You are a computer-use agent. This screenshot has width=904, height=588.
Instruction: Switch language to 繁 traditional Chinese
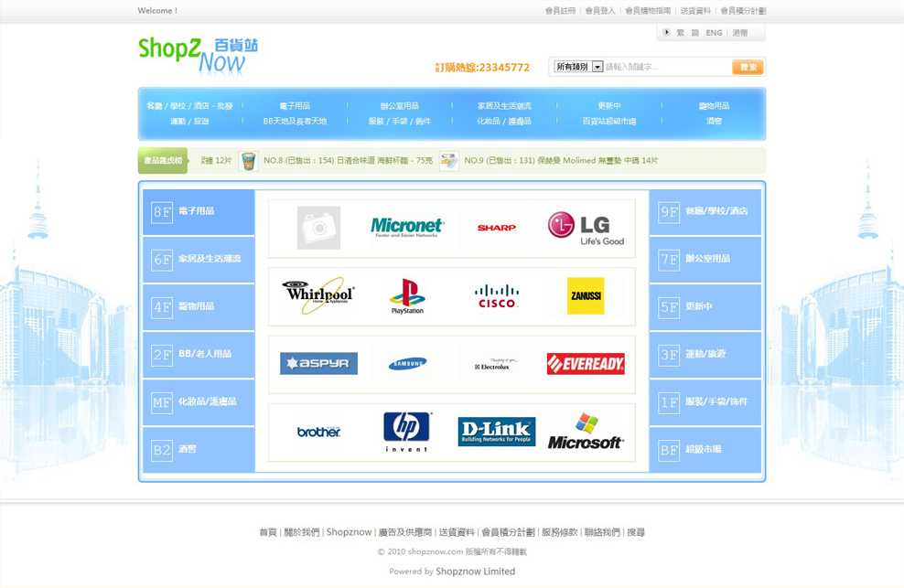point(681,33)
